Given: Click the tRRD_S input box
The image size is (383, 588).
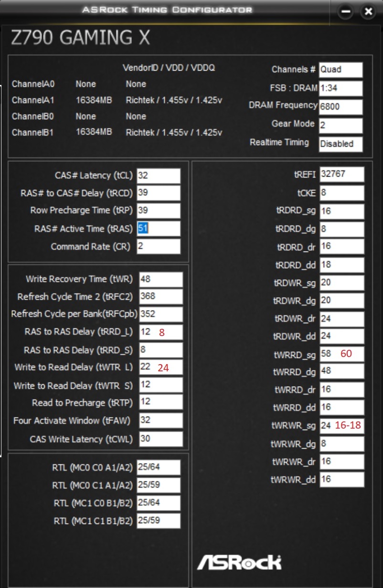Looking at the screenshot, I should click(161, 350).
